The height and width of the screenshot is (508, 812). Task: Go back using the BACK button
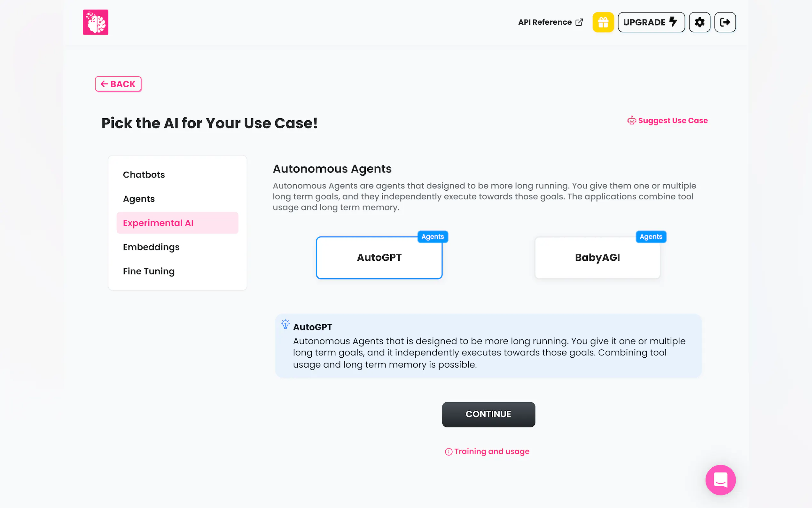(118, 84)
